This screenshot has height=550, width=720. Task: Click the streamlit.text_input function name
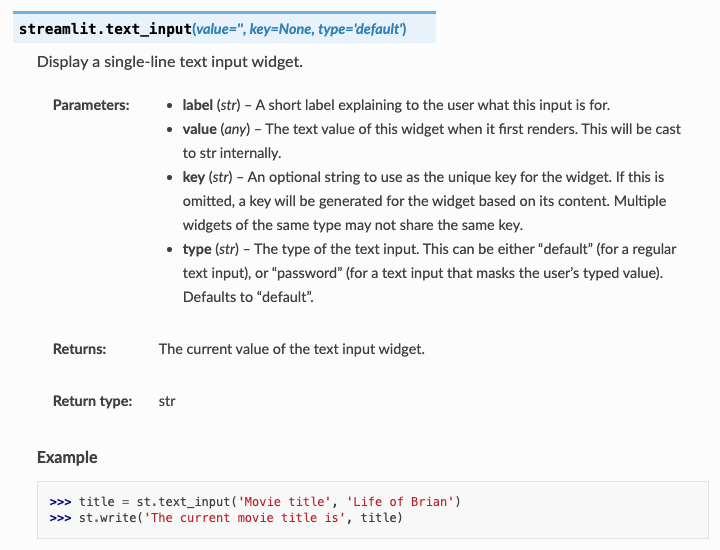coord(105,29)
